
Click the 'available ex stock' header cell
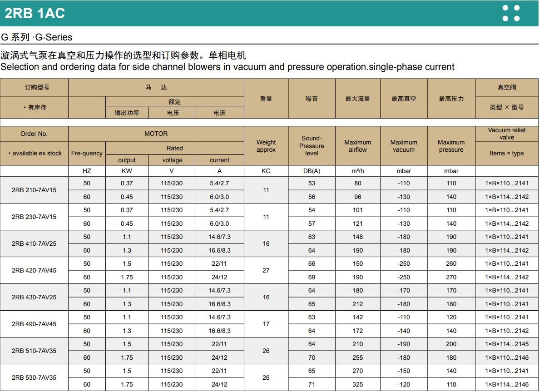34,154
